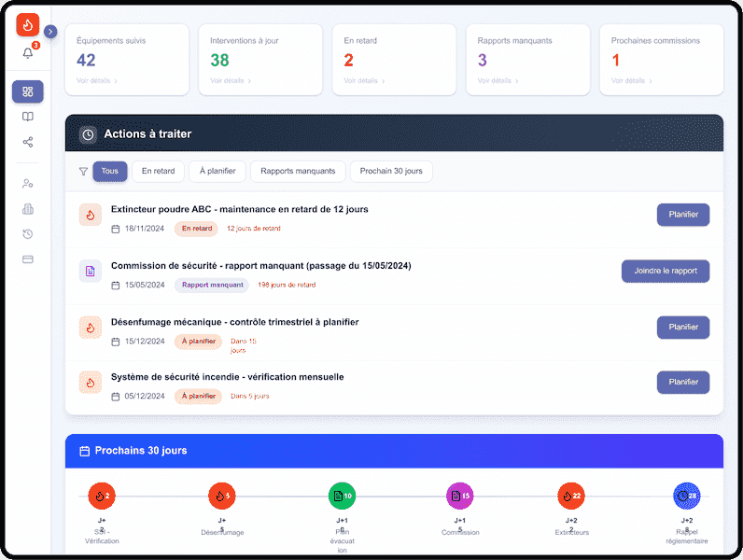Select the blue Rappel marker numbered 28
743x560 pixels.
[x=687, y=496]
